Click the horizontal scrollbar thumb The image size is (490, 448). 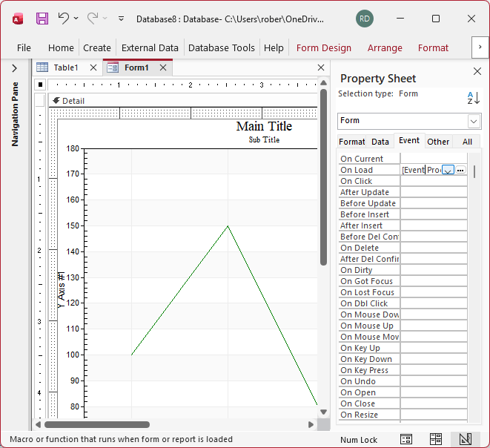click(x=97, y=424)
